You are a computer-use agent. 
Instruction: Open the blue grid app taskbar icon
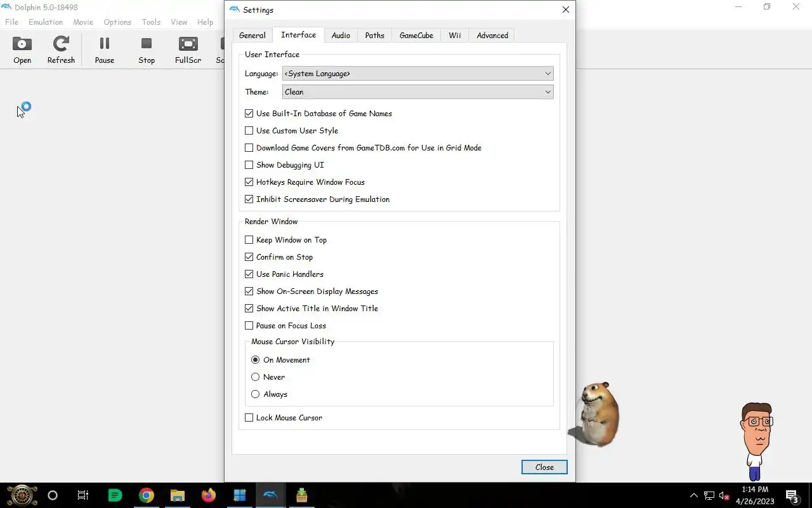[x=239, y=495]
